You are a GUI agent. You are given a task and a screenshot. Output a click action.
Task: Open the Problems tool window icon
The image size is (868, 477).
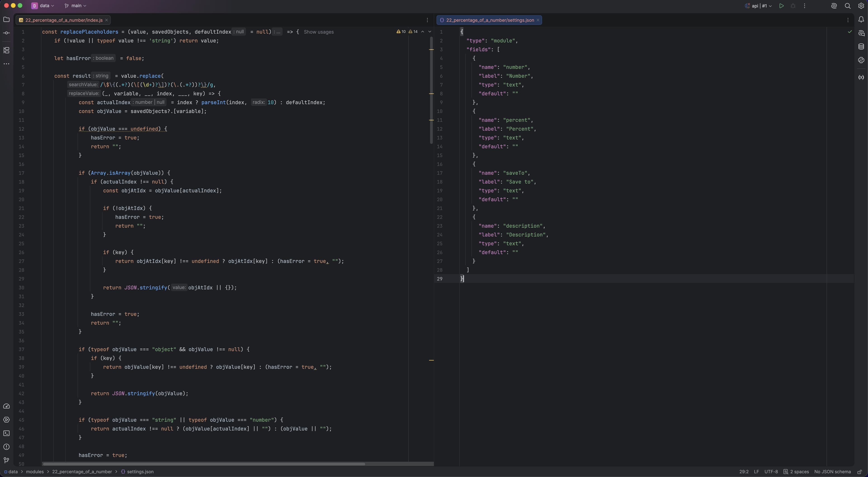pyautogui.click(x=6, y=447)
